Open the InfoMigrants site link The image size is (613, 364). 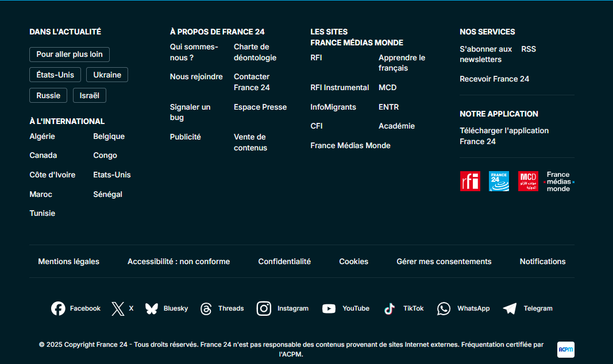point(333,107)
